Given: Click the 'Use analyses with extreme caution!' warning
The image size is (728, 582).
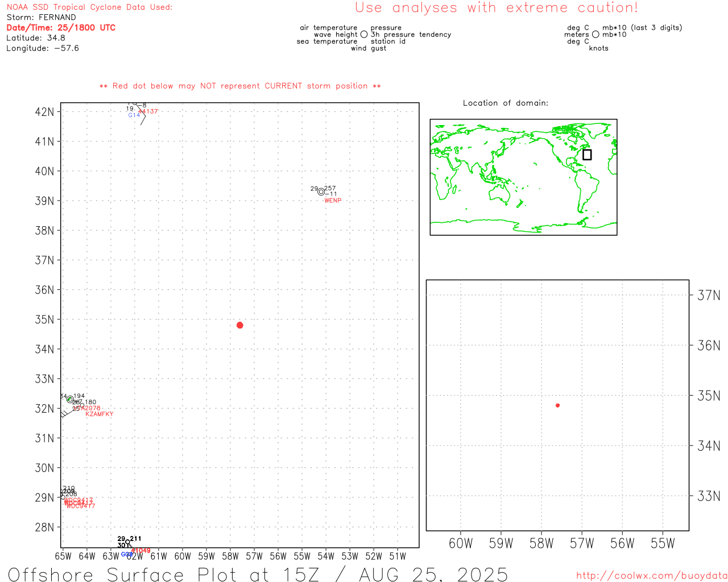Looking at the screenshot, I should [497, 8].
